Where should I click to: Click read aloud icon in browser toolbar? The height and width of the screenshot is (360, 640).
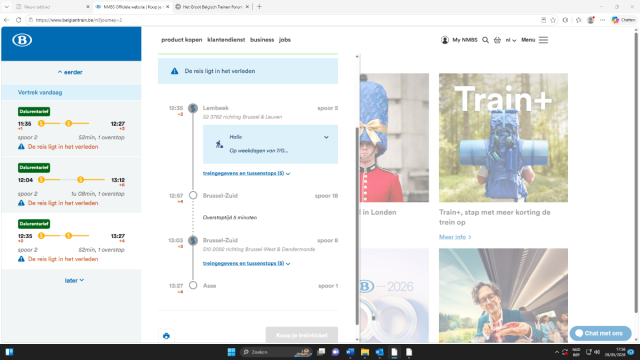coord(565,20)
